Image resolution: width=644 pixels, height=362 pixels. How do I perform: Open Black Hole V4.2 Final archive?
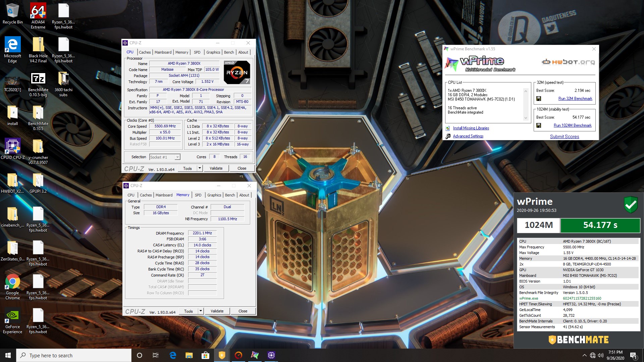pyautogui.click(x=38, y=50)
